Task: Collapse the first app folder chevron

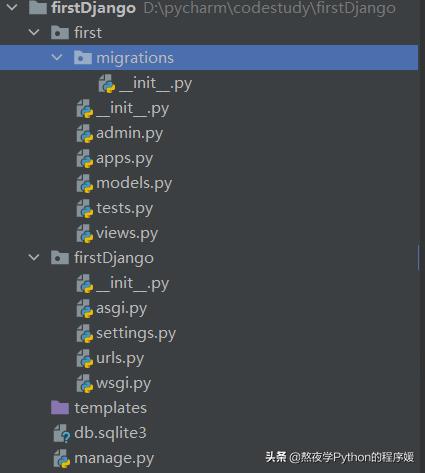Action: click(x=34, y=32)
